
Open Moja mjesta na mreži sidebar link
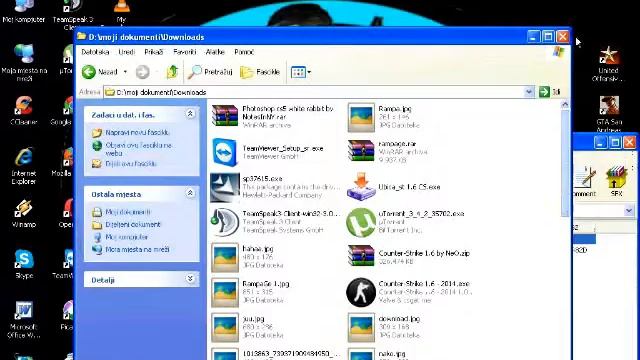[x=137, y=249]
